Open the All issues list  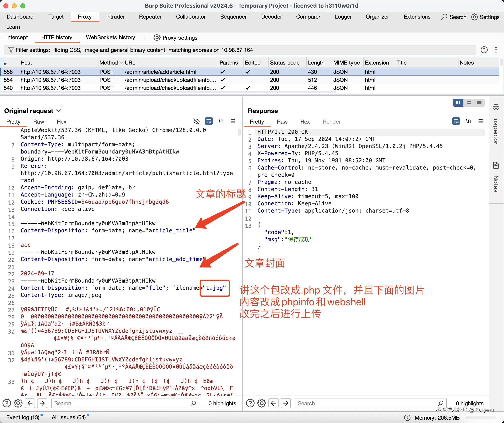[x=69, y=417]
